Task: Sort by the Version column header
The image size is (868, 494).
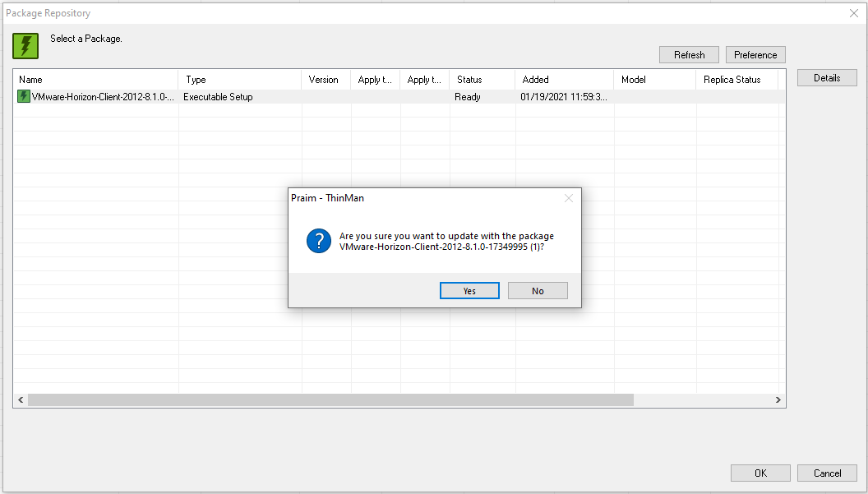Action: coord(326,80)
